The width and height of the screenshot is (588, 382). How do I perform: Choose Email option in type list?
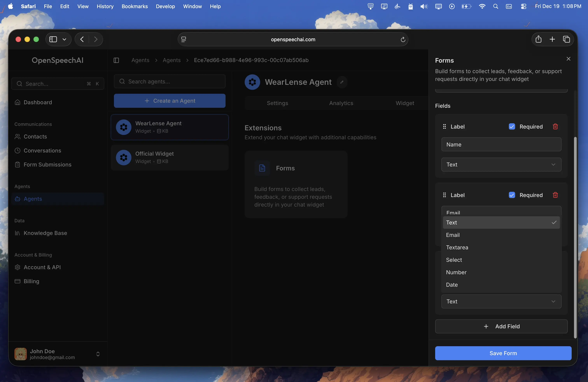[501, 235]
